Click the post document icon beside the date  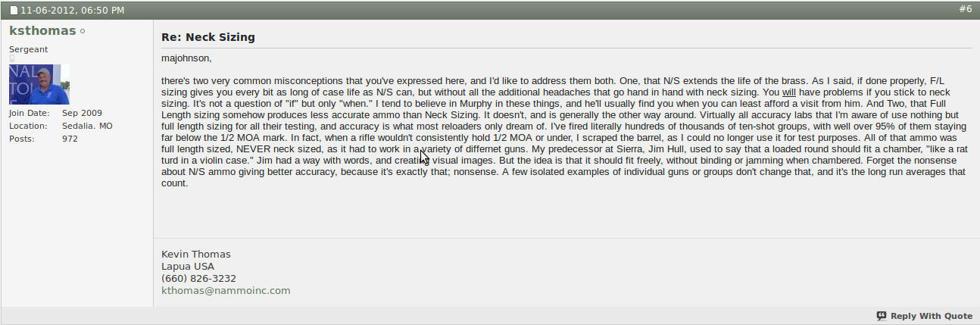[14, 11]
